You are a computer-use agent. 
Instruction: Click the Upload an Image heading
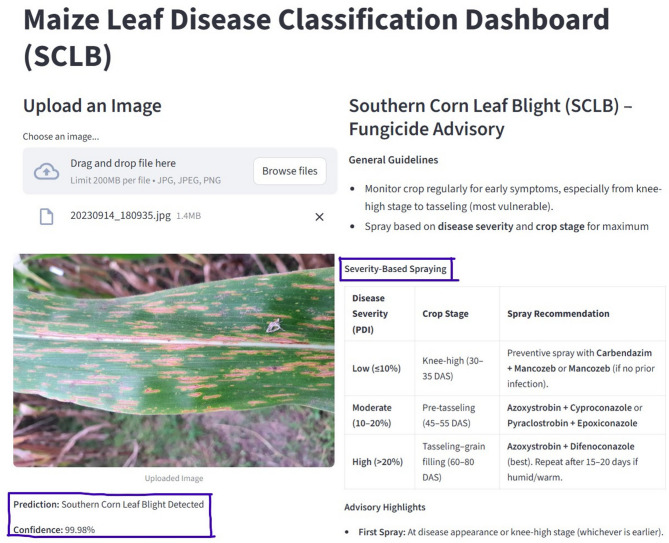(x=92, y=106)
